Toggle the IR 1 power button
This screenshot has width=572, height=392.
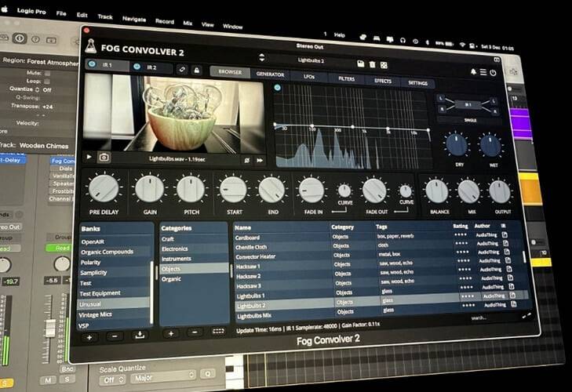point(92,64)
